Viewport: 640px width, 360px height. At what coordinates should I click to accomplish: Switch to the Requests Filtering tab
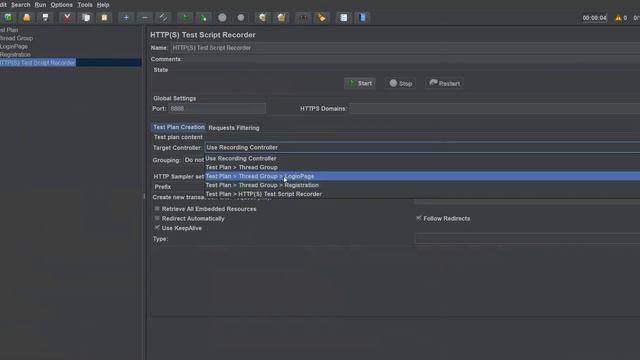[234, 128]
